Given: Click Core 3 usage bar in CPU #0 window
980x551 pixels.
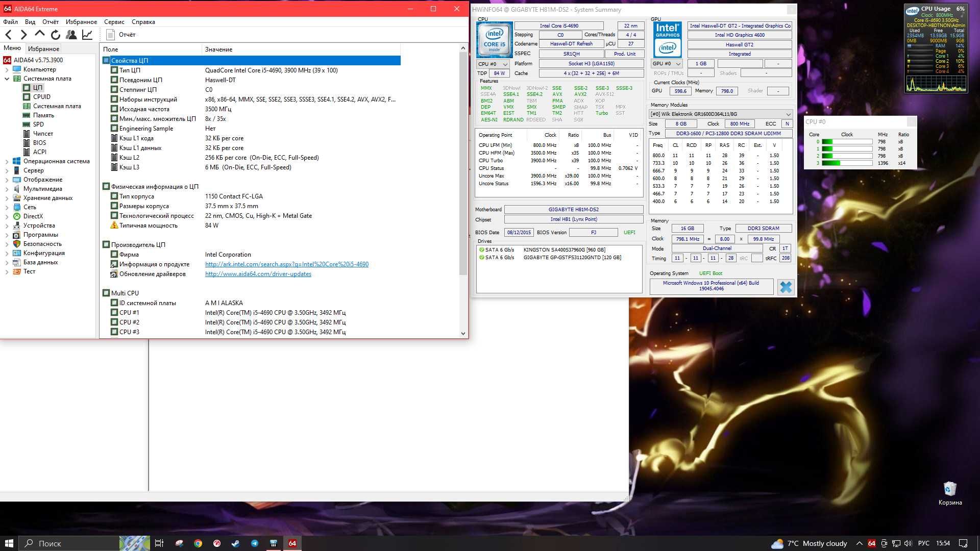Looking at the screenshot, I should click(x=847, y=163).
